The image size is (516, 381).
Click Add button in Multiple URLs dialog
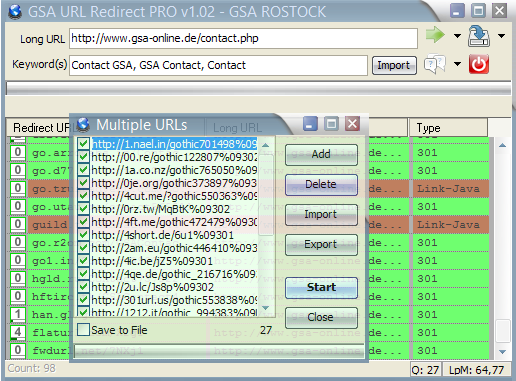[321, 155]
